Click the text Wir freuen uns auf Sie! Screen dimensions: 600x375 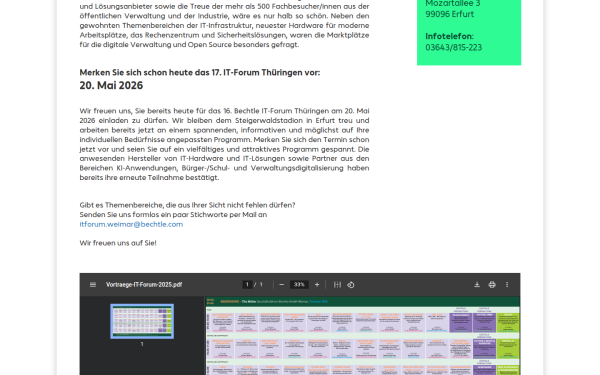pos(118,243)
